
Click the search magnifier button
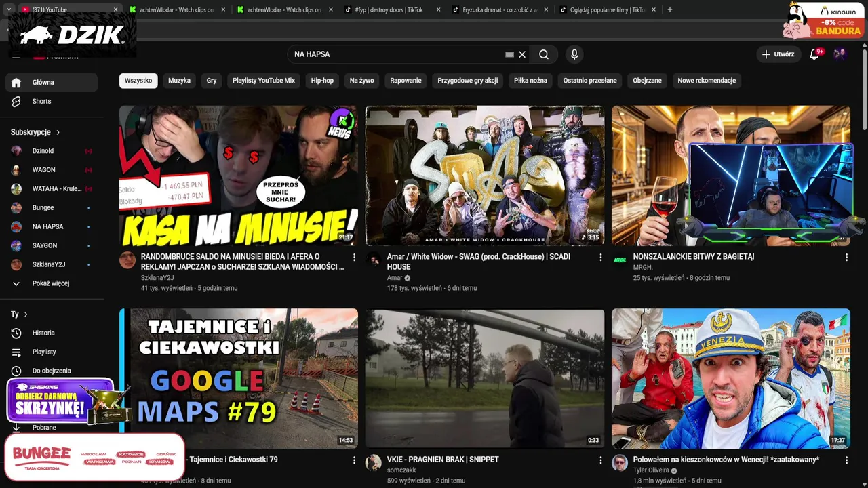click(544, 54)
